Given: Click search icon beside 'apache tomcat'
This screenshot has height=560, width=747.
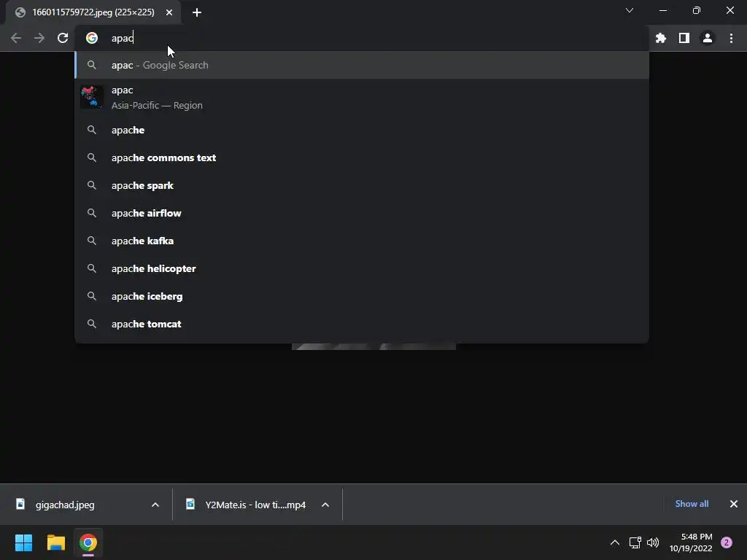Looking at the screenshot, I should pos(92,324).
